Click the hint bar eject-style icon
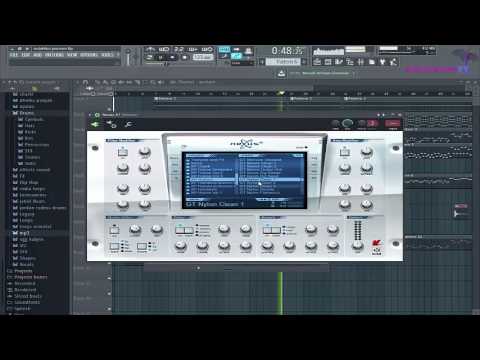 pyautogui.click(x=281, y=74)
